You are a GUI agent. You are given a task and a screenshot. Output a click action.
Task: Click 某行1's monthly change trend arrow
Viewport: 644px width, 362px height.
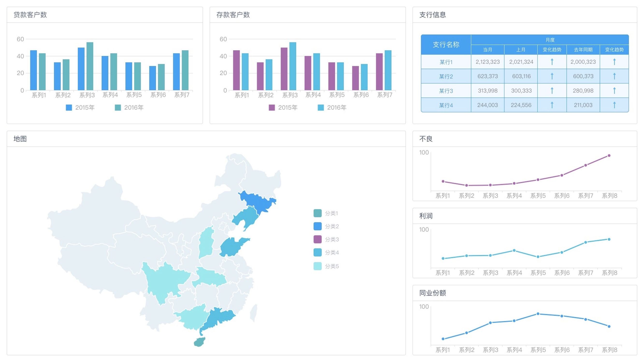point(552,62)
